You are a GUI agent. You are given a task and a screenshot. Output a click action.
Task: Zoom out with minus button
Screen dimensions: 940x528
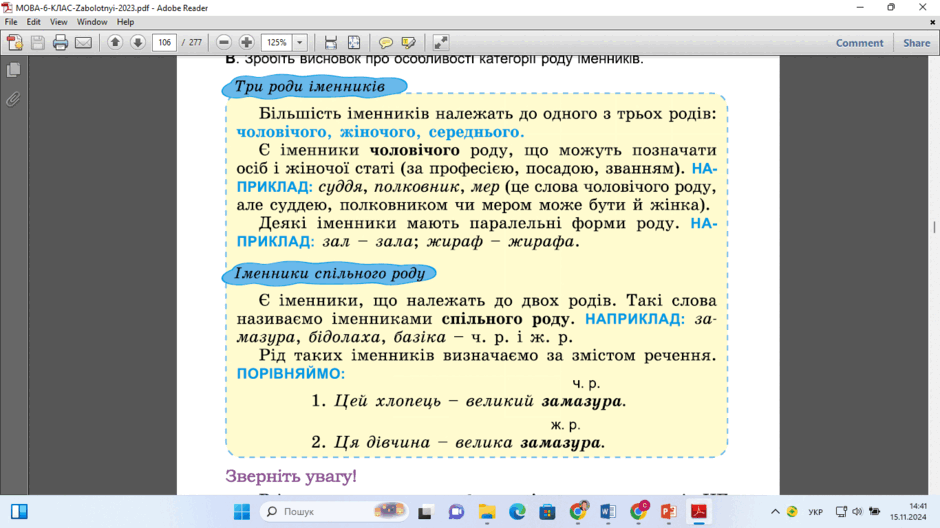224,43
